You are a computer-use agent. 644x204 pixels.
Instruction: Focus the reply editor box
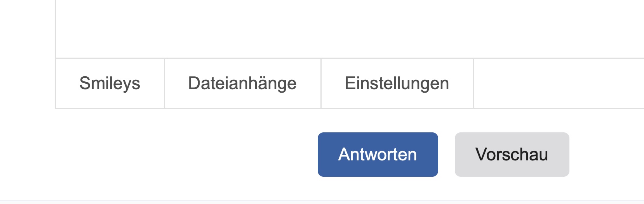(350, 27)
